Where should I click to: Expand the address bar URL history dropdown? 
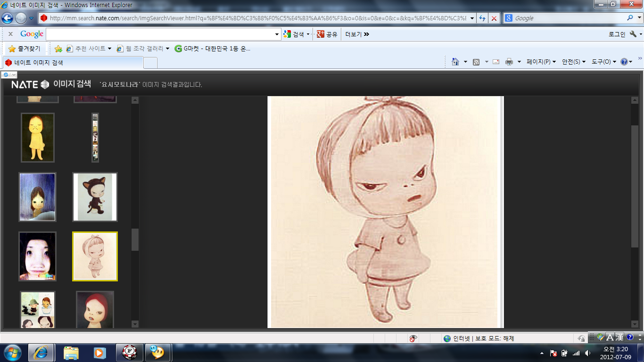[x=472, y=18]
